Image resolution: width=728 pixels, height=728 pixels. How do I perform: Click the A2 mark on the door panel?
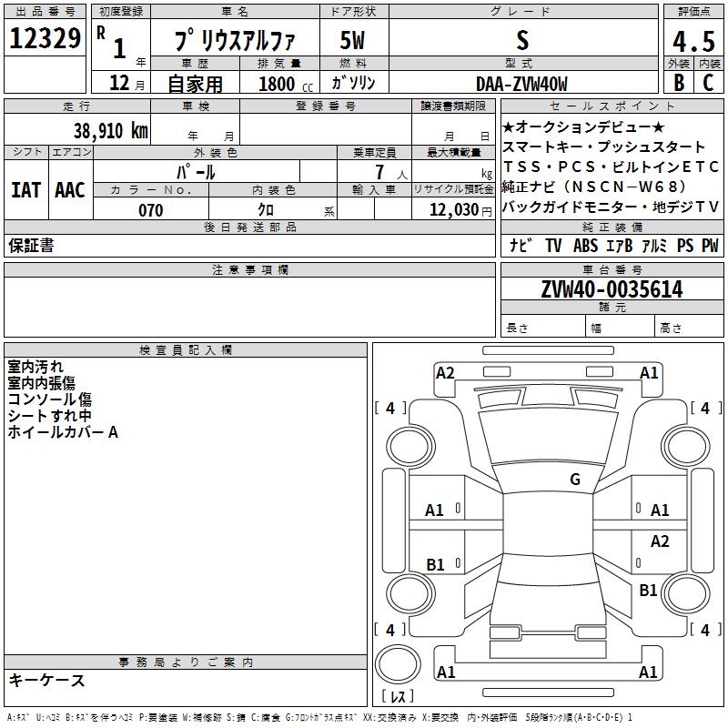pyautogui.click(x=660, y=541)
